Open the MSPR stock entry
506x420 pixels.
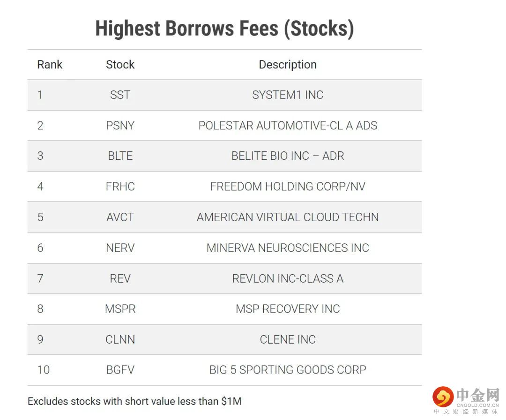(x=120, y=309)
